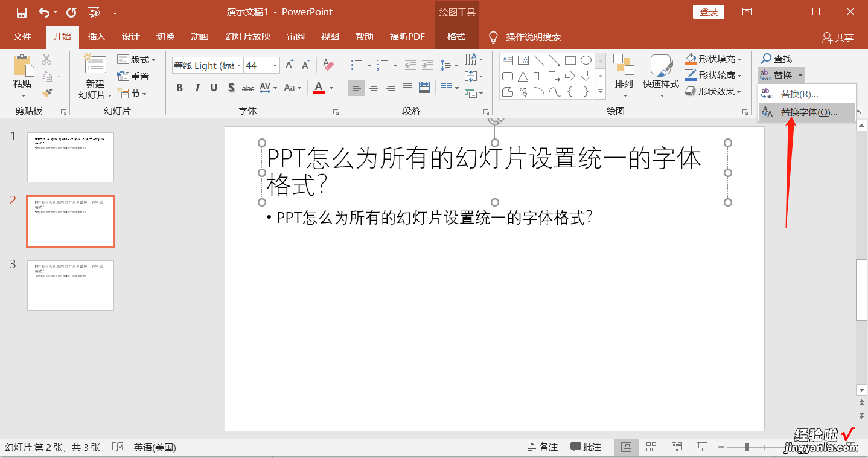Click the Share (共享) button
868x458 pixels.
(x=838, y=37)
